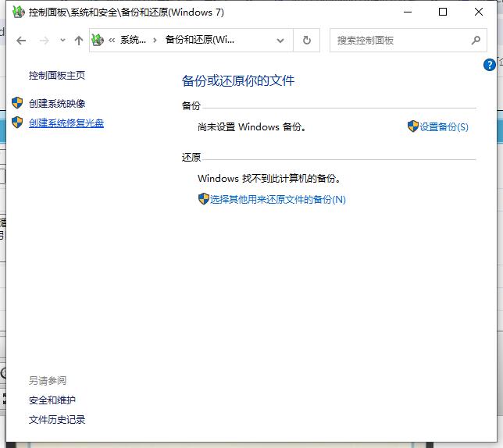
Task: Click shield icon beside 选择其他用来还原文件的备份
Action: click(203, 199)
